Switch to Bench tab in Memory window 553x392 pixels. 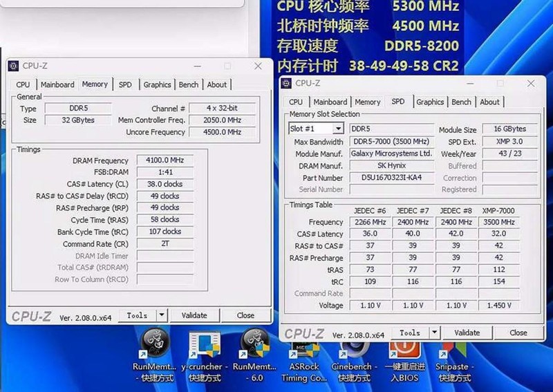[x=189, y=84]
